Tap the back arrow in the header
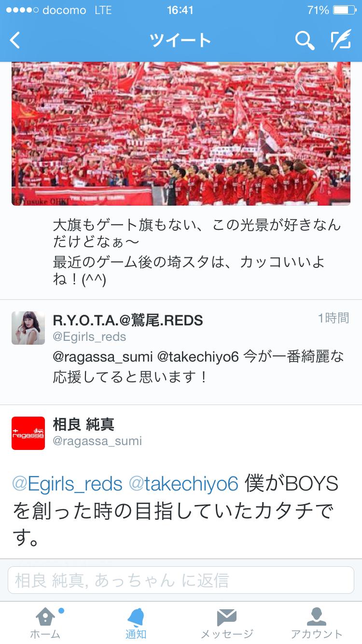The image size is (362, 644). click(x=15, y=41)
